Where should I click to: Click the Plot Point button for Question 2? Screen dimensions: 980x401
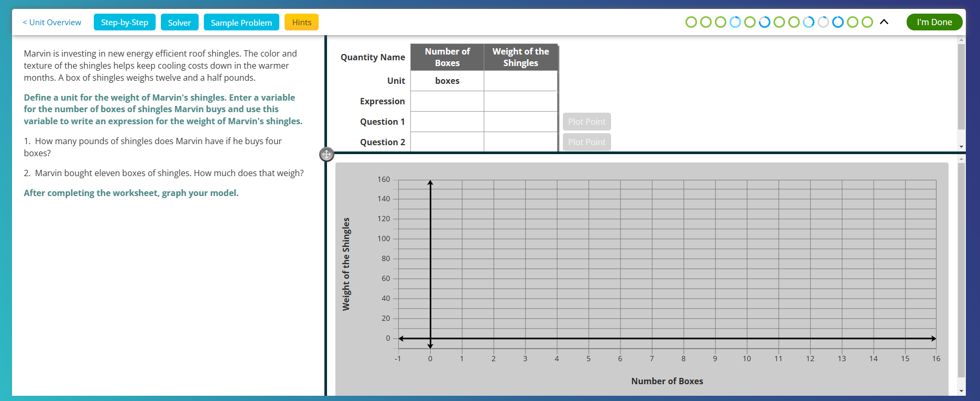586,142
